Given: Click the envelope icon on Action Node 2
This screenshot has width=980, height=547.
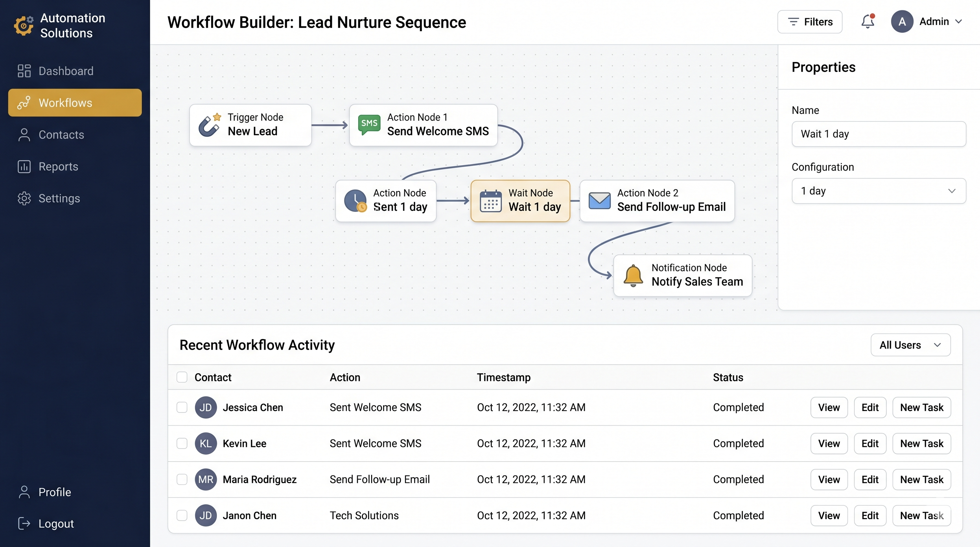Looking at the screenshot, I should tap(600, 200).
